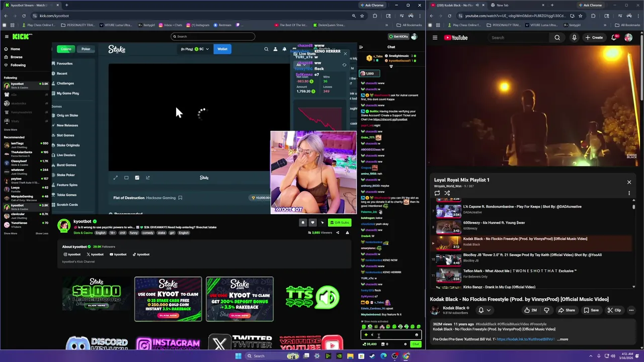Viewport: 644px width, 362px height.
Task: Expand video description with ...more
Action: 562,339
